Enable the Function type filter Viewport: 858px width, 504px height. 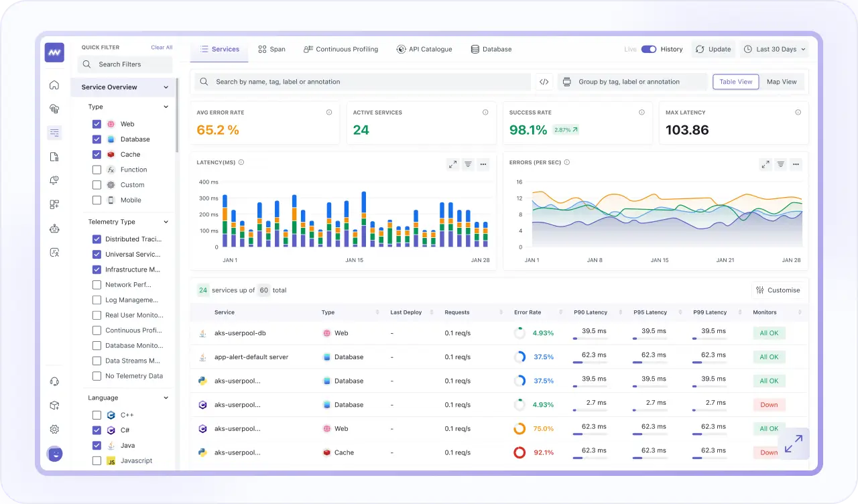click(x=97, y=169)
